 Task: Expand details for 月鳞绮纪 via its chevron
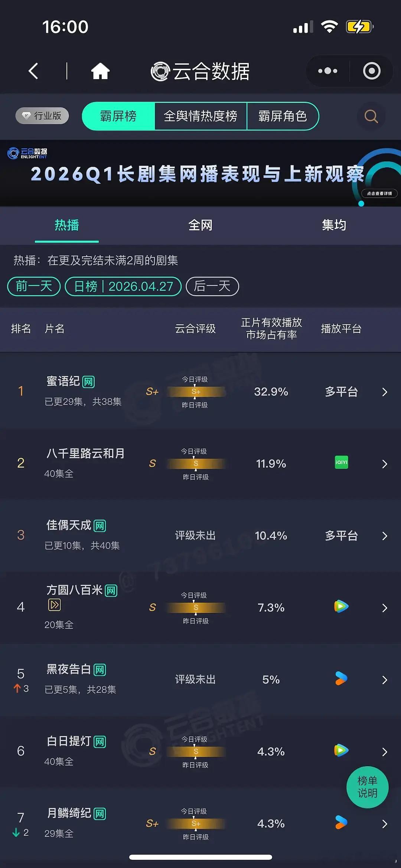tap(384, 823)
